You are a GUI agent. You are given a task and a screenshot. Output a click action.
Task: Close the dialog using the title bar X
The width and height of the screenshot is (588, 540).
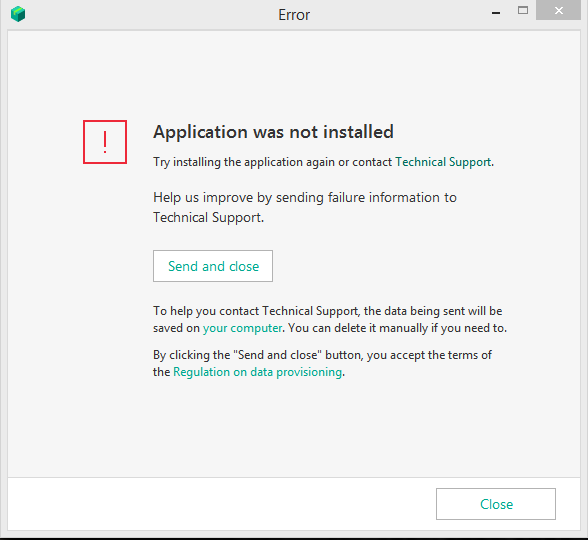click(x=558, y=10)
